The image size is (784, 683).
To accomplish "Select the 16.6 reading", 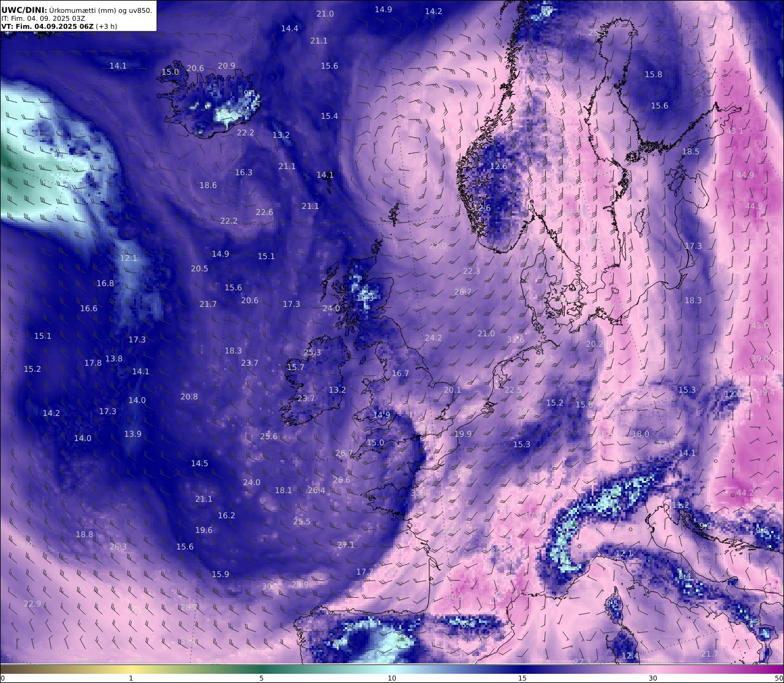I will (89, 309).
